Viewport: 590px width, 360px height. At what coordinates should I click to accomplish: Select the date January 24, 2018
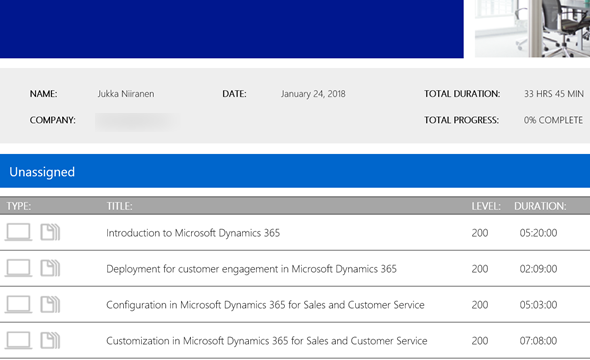tap(313, 94)
